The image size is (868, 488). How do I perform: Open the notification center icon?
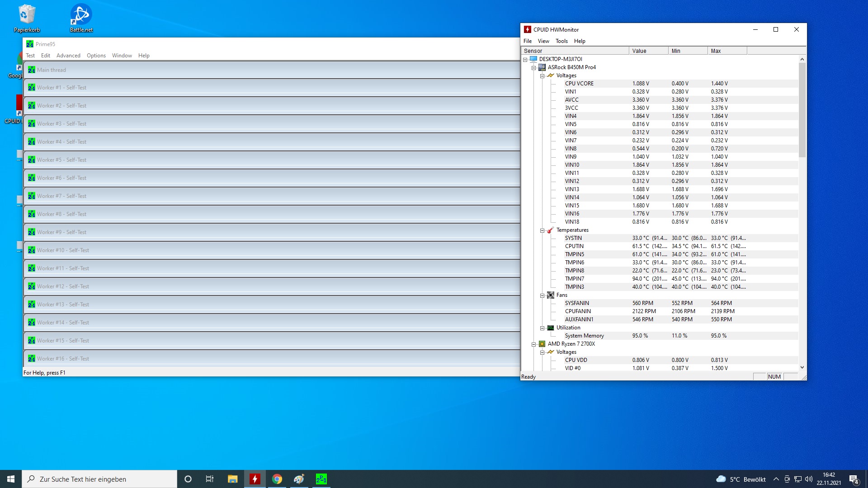[x=854, y=479]
